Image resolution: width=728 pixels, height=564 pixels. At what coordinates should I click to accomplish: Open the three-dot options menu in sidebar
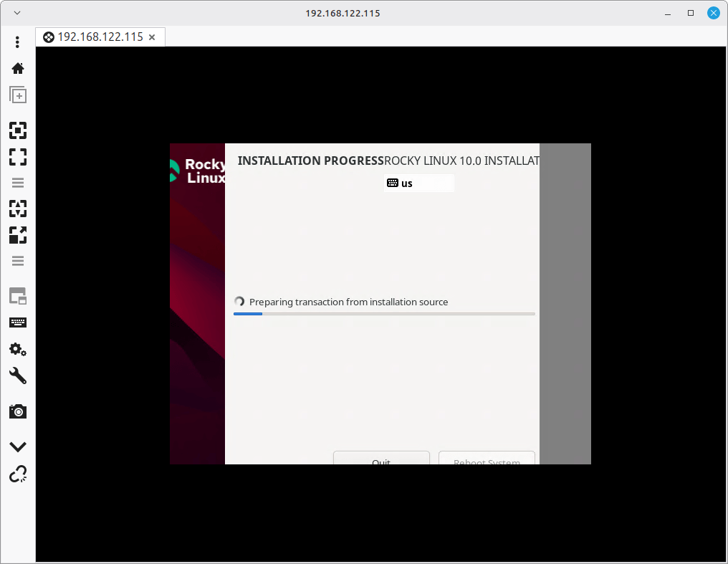pyautogui.click(x=18, y=42)
